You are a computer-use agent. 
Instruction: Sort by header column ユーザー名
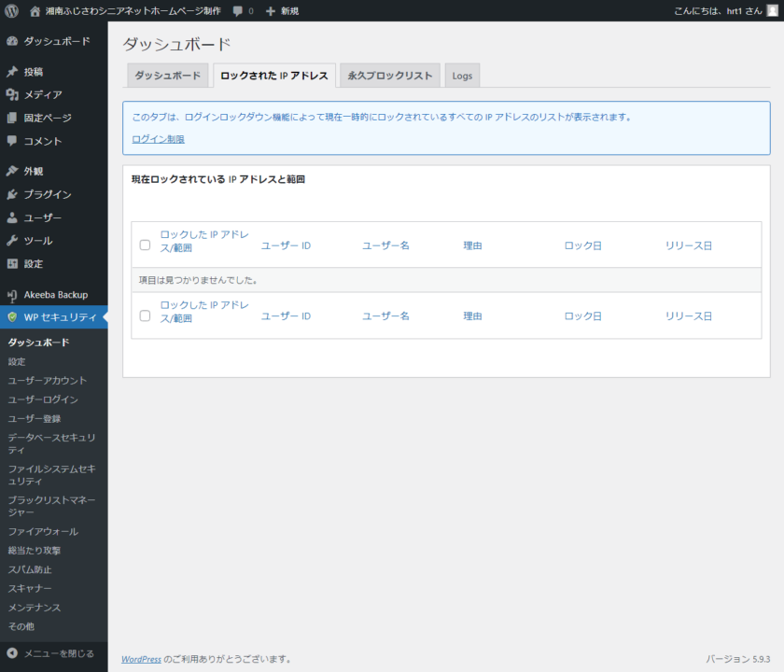click(x=385, y=245)
